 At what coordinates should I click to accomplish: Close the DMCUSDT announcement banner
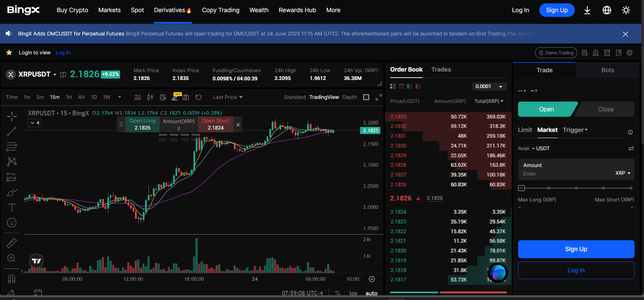(625, 34)
